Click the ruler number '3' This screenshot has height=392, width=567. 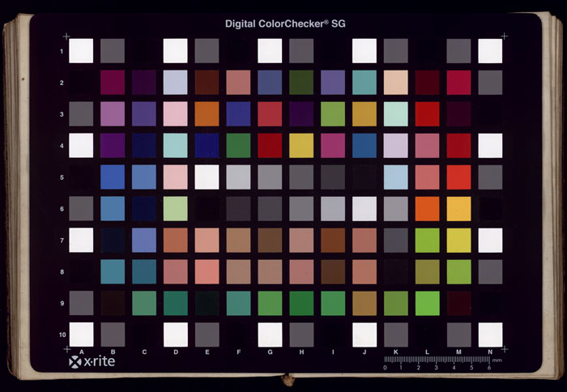click(x=436, y=368)
